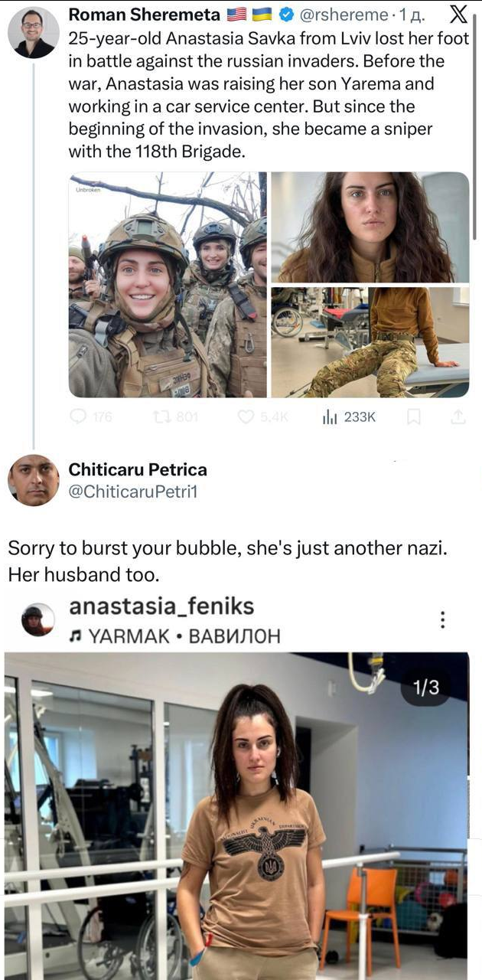
Task: Open Roman Sheremeta's profile avatar
Action: coord(33,33)
